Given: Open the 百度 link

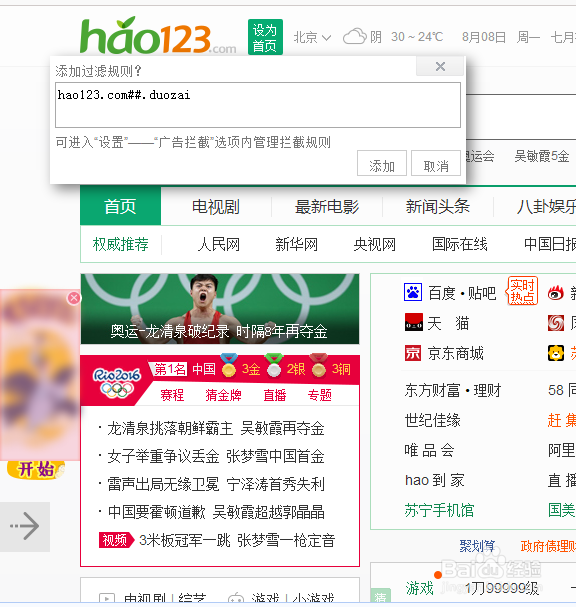Looking at the screenshot, I should pyautogui.click(x=442, y=293).
